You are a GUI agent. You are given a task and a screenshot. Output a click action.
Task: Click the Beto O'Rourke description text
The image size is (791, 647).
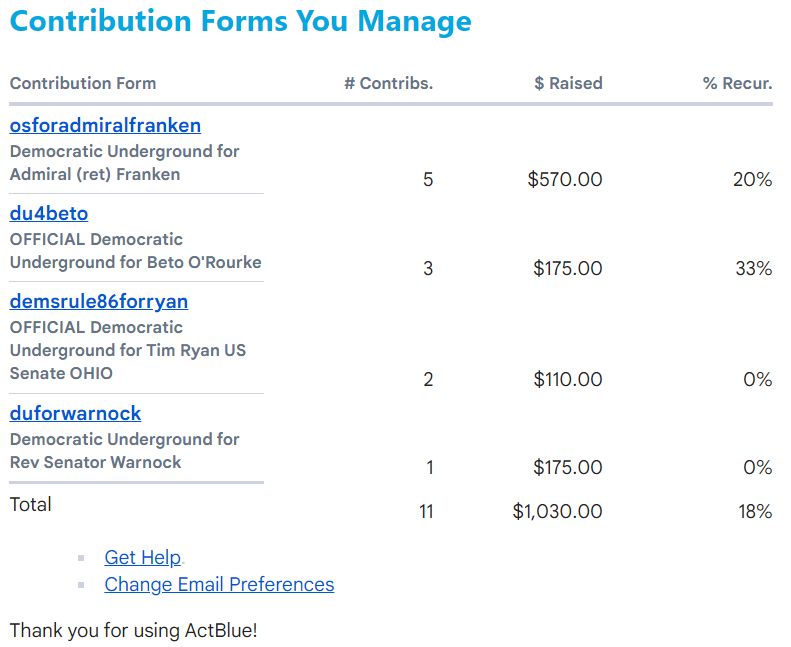tap(135, 251)
